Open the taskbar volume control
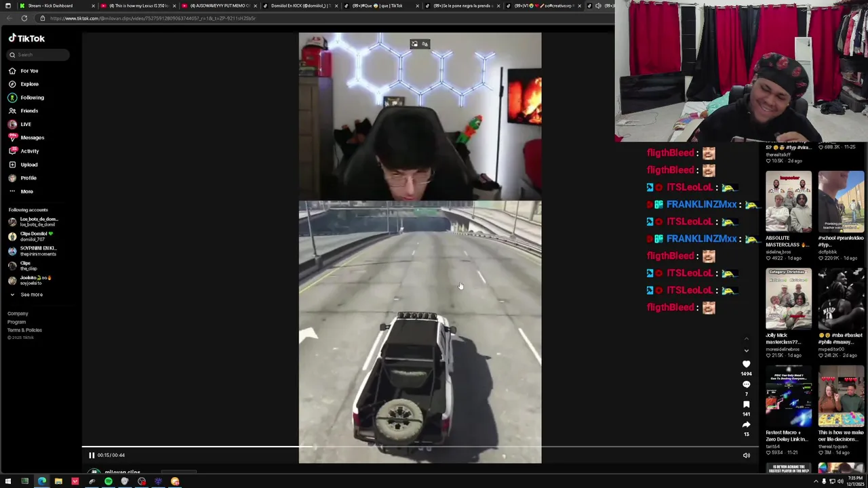The height and width of the screenshot is (488, 868). pos(840,482)
